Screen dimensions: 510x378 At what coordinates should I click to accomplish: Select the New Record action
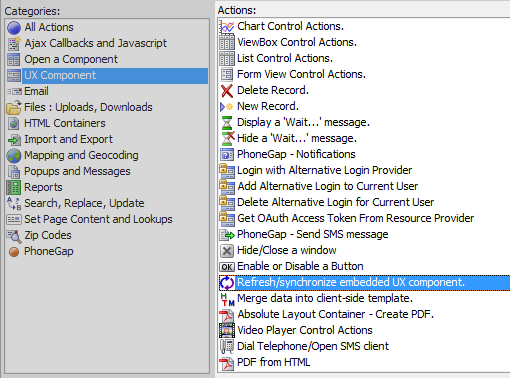click(x=268, y=106)
